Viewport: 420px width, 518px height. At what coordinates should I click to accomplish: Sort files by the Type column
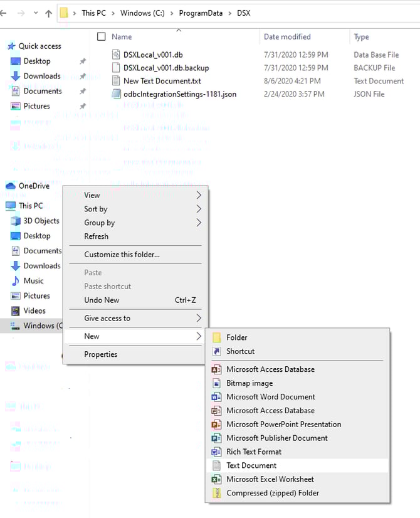coord(361,36)
